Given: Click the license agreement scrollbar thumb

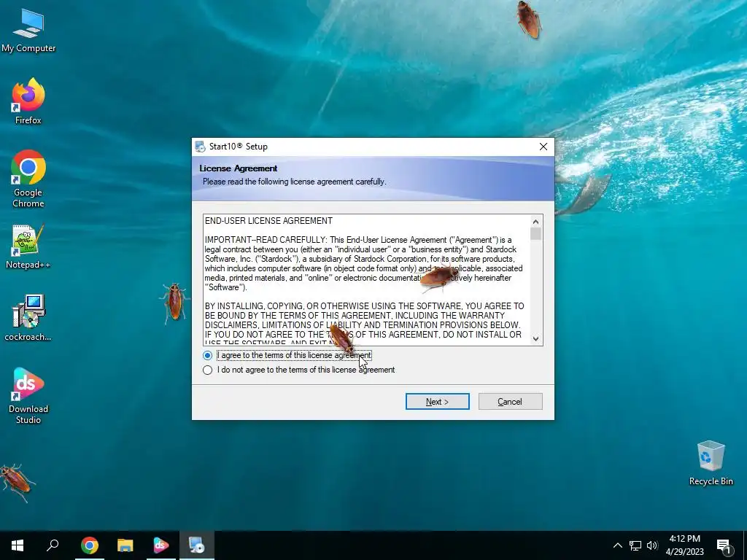Looking at the screenshot, I should pyautogui.click(x=535, y=234).
